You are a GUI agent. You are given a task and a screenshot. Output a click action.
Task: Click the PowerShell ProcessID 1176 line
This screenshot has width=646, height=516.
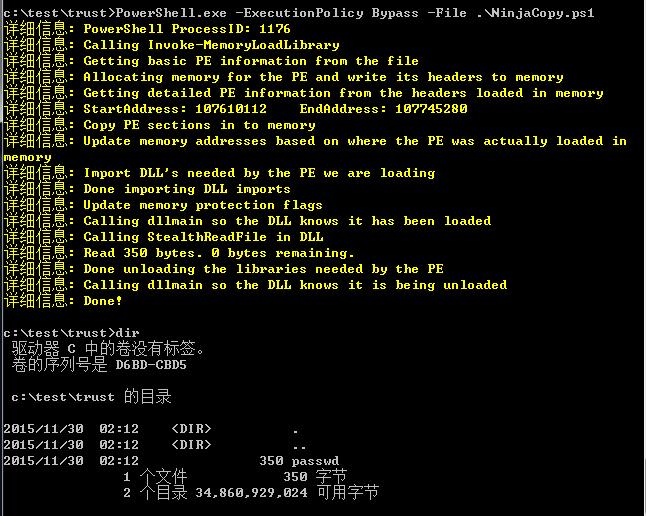(186, 29)
